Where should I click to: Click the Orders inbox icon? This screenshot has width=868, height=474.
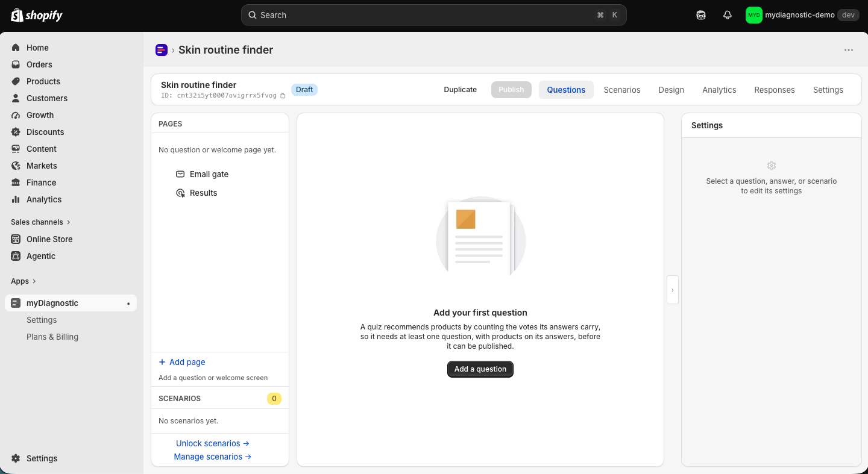(16, 64)
